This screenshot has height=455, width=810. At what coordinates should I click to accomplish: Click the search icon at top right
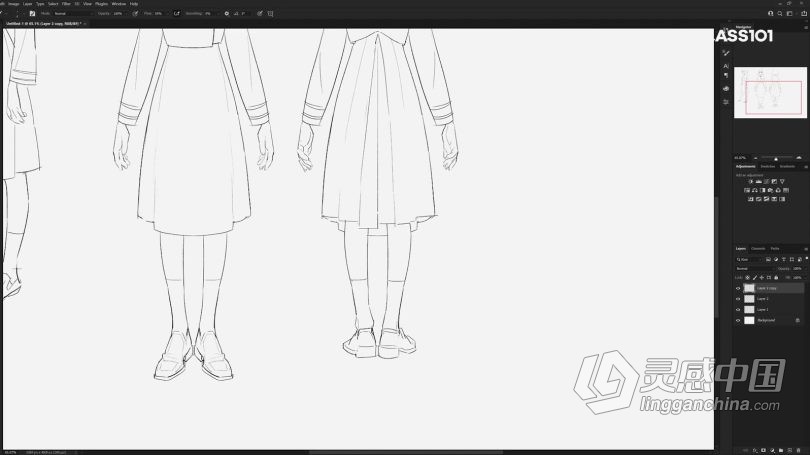pos(780,14)
